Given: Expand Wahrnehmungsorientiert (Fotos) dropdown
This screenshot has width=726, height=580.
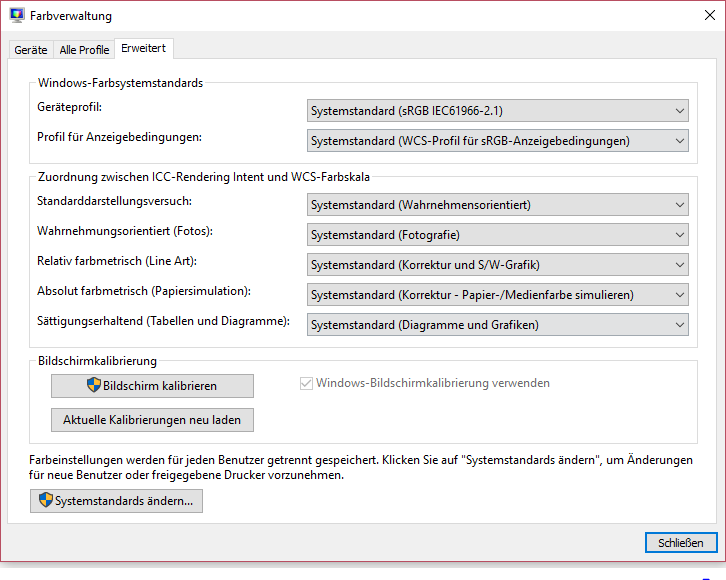Looking at the screenshot, I should [498, 235].
